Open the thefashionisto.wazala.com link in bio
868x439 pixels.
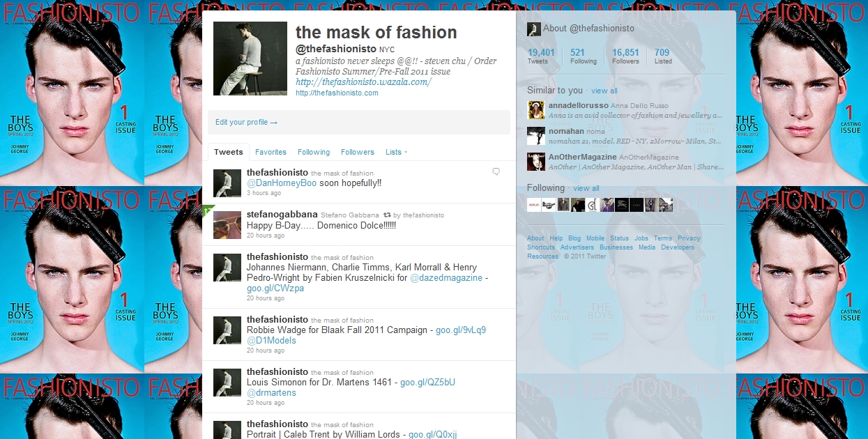(x=363, y=82)
